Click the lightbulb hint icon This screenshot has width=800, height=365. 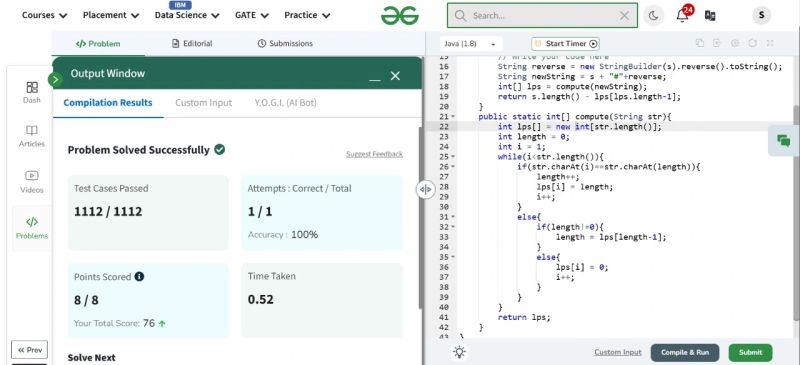(x=460, y=352)
